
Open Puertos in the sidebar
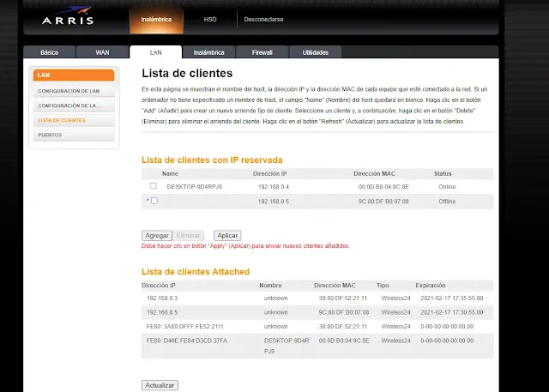tap(74, 136)
